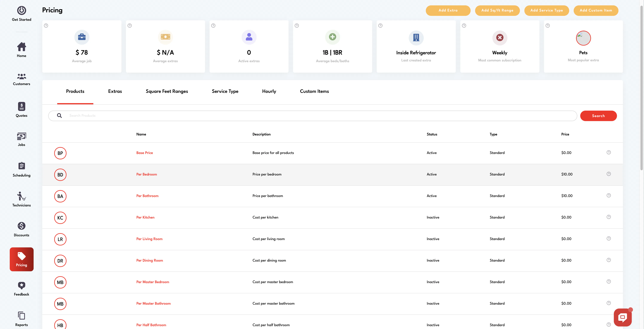644x329 pixels.
Task: Click the help icon on Average job card
Action: [x=46, y=26]
